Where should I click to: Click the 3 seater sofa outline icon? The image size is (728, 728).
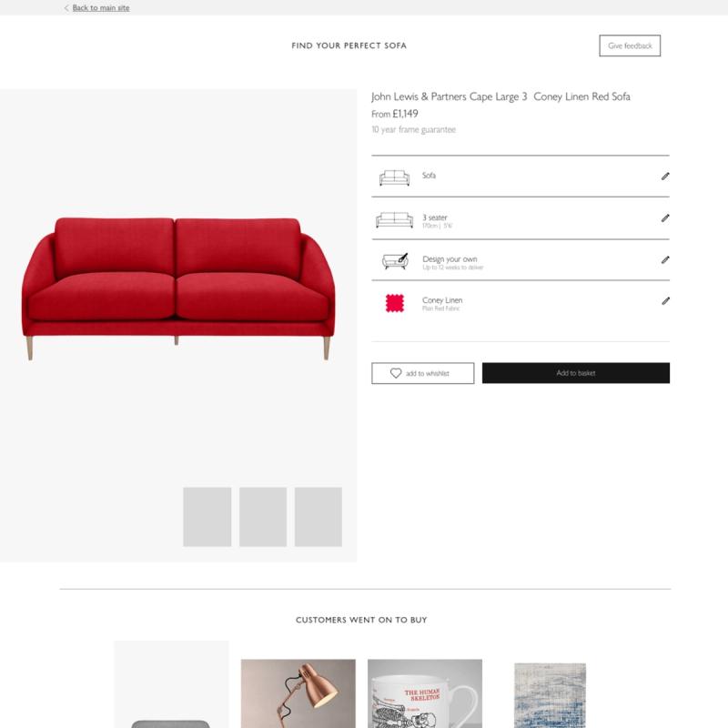point(394,220)
